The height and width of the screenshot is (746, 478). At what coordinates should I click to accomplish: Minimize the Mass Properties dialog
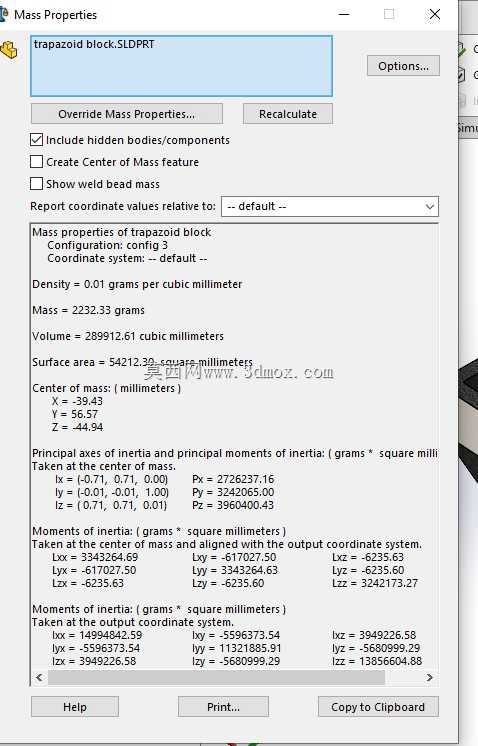click(344, 14)
